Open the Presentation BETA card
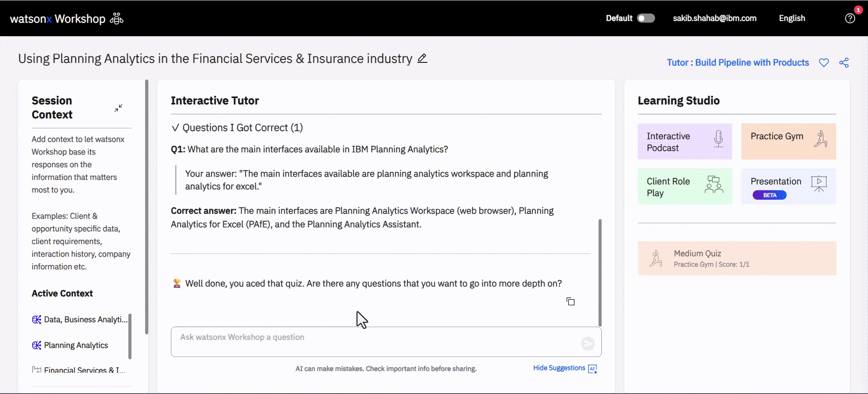This screenshot has height=394, width=868. [x=788, y=187]
